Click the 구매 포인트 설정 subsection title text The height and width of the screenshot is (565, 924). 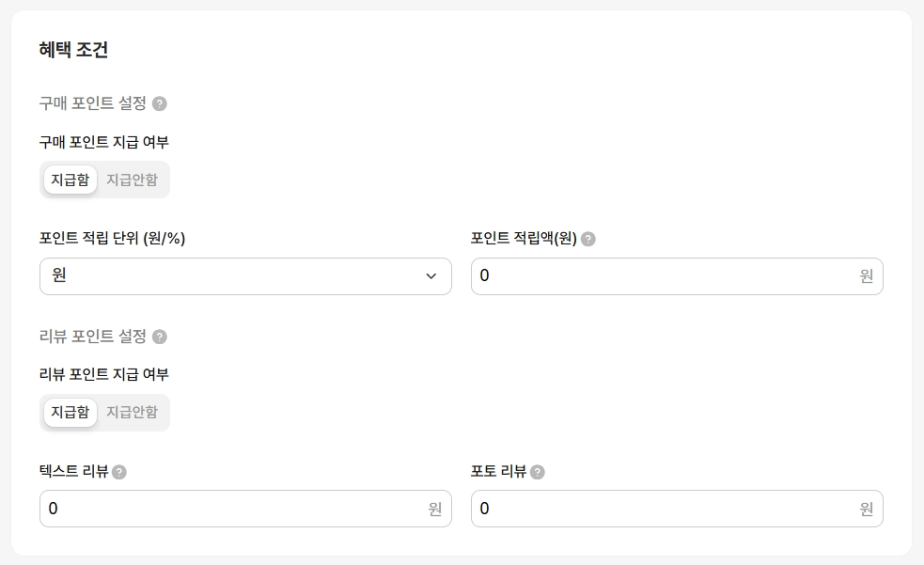93,103
